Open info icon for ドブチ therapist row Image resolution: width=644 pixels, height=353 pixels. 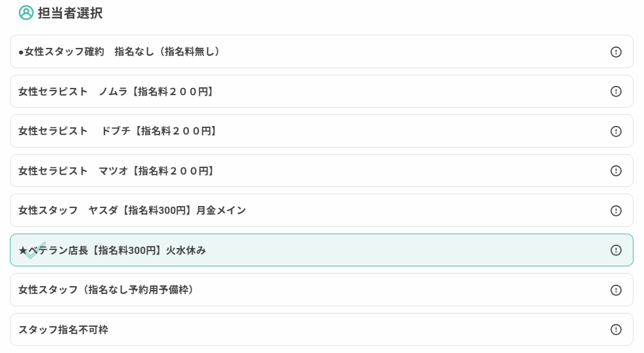point(616,131)
